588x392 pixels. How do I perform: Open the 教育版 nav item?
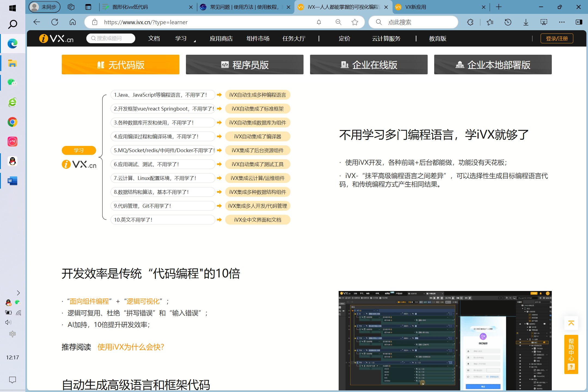pyautogui.click(x=437, y=38)
